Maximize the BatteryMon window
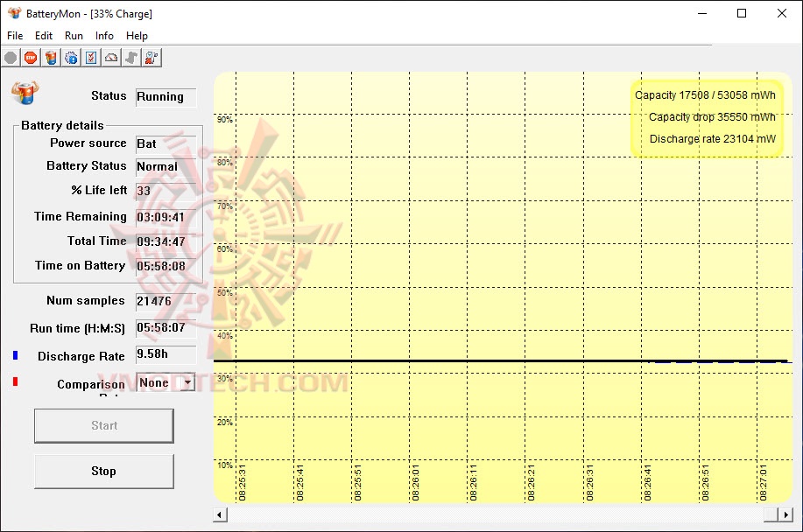This screenshot has height=532, width=803. [742, 13]
